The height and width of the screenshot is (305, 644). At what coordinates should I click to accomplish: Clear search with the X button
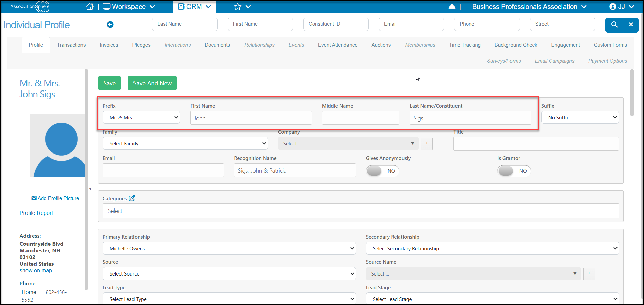[x=631, y=24]
